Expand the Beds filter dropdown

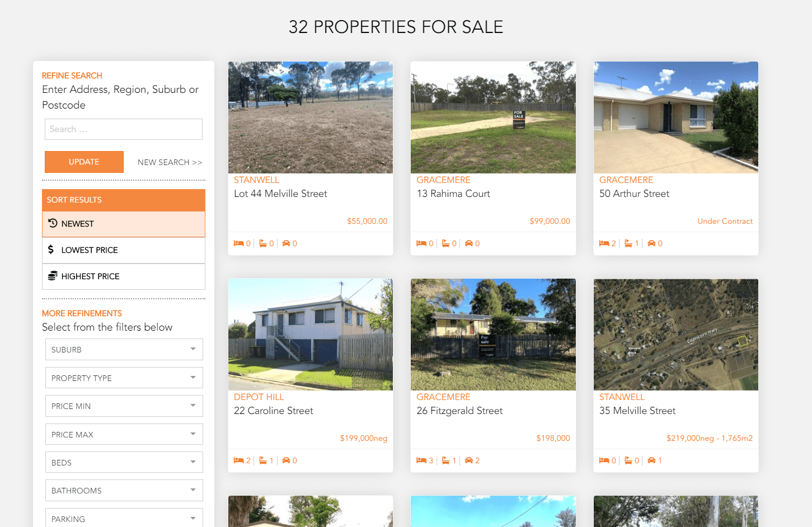124,463
